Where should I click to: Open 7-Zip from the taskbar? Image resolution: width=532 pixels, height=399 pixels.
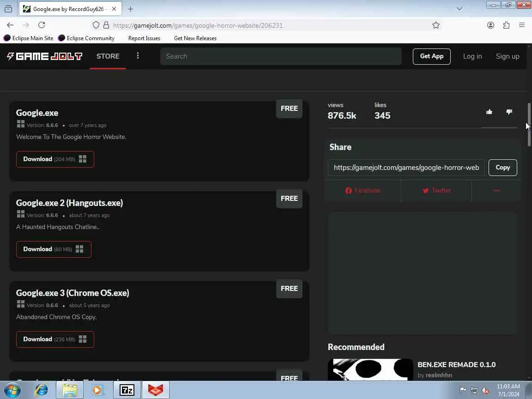(x=127, y=390)
